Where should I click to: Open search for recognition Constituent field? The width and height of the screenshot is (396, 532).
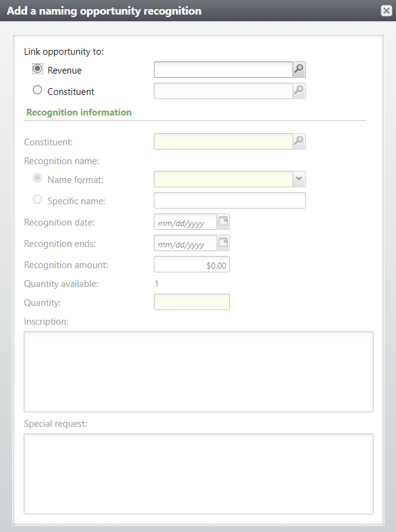pos(299,142)
